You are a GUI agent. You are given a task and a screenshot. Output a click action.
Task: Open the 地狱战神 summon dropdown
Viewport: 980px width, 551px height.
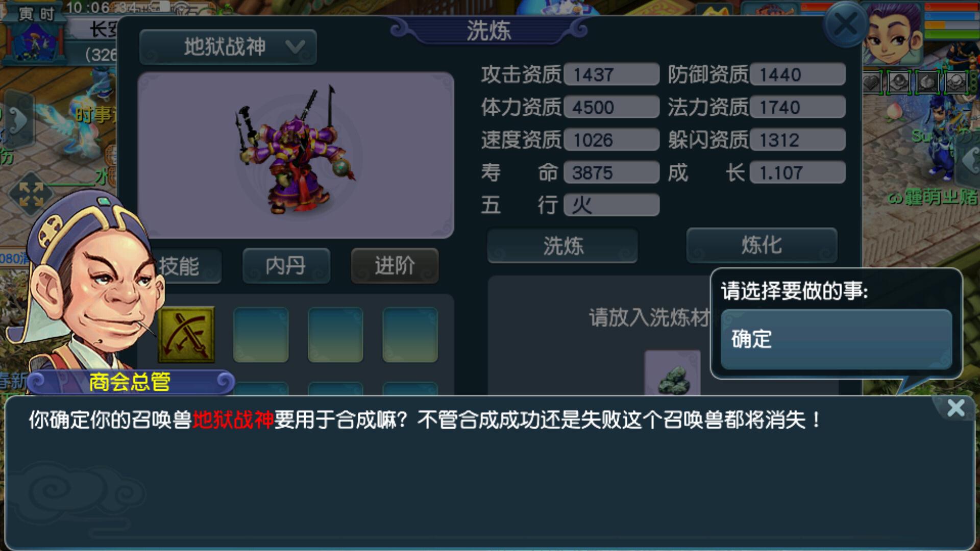tap(228, 47)
